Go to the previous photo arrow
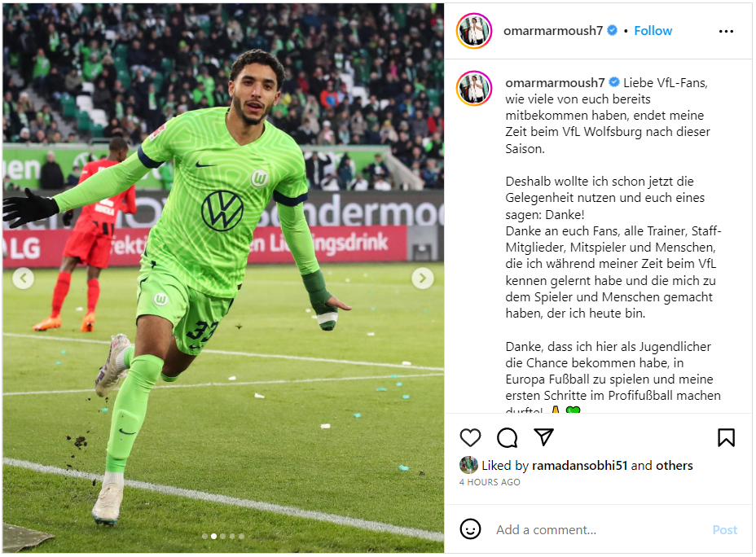Screen dimensions: 756x557 [x=23, y=278]
